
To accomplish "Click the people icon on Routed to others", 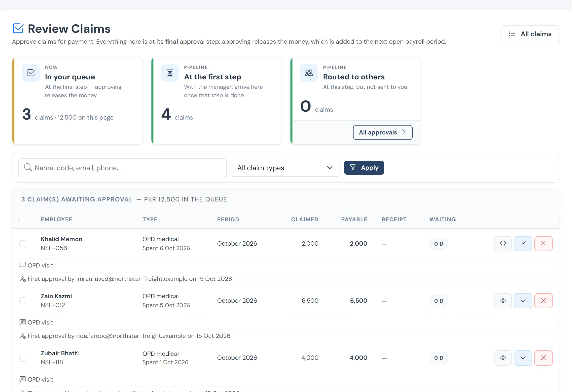I will pyautogui.click(x=309, y=73).
